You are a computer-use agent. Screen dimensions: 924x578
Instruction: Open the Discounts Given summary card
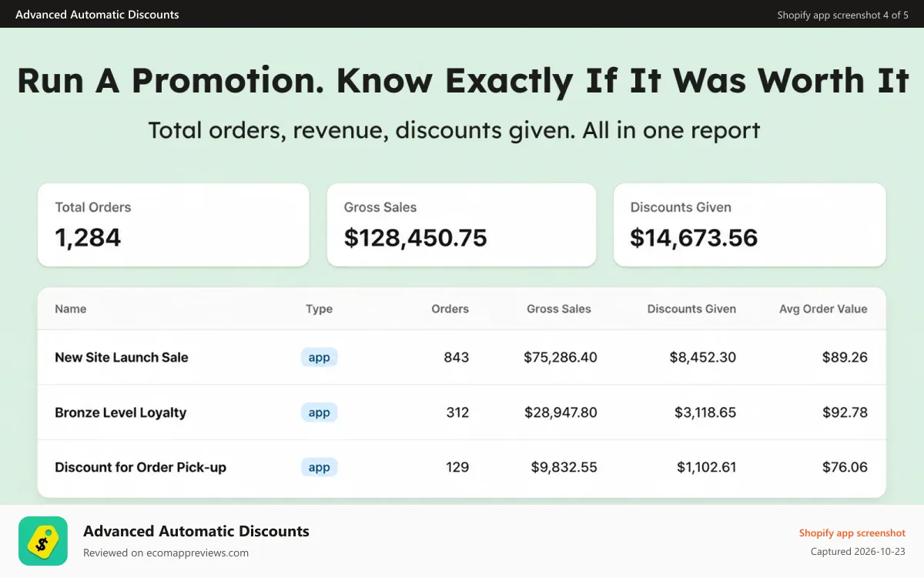pos(749,225)
